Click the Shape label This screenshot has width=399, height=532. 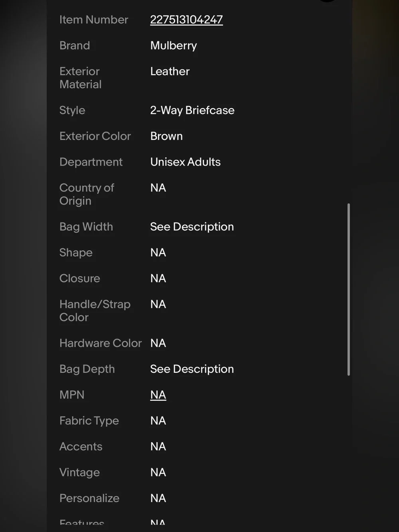point(76,253)
